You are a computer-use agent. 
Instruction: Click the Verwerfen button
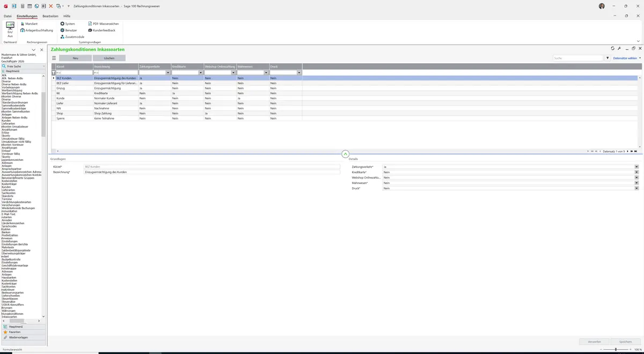pyautogui.click(x=594, y=342)
